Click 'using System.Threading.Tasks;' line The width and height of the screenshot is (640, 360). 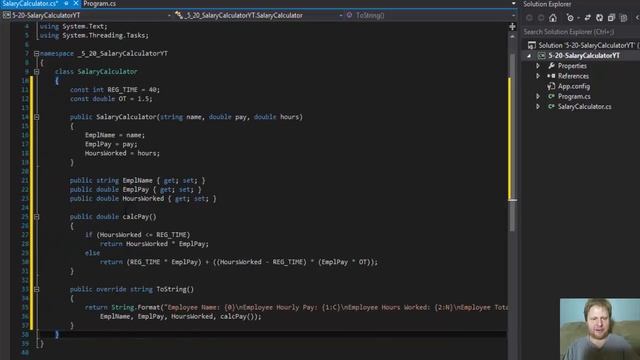(94, 36)
